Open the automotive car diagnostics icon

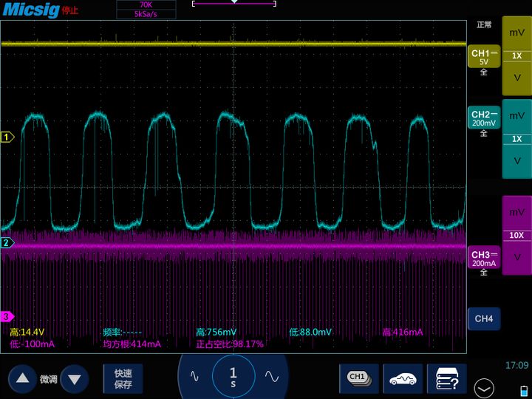click(403, 378)
